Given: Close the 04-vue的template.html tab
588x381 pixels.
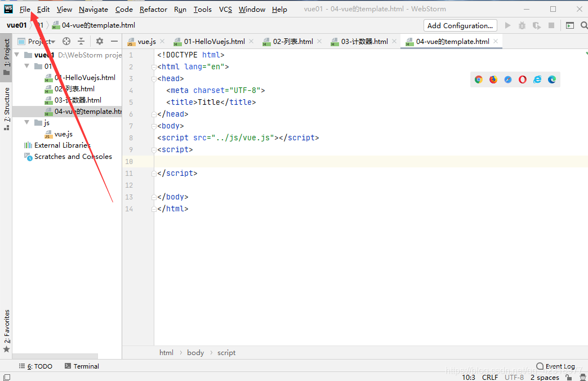Looking at the screenshot, I should point(496,41).
